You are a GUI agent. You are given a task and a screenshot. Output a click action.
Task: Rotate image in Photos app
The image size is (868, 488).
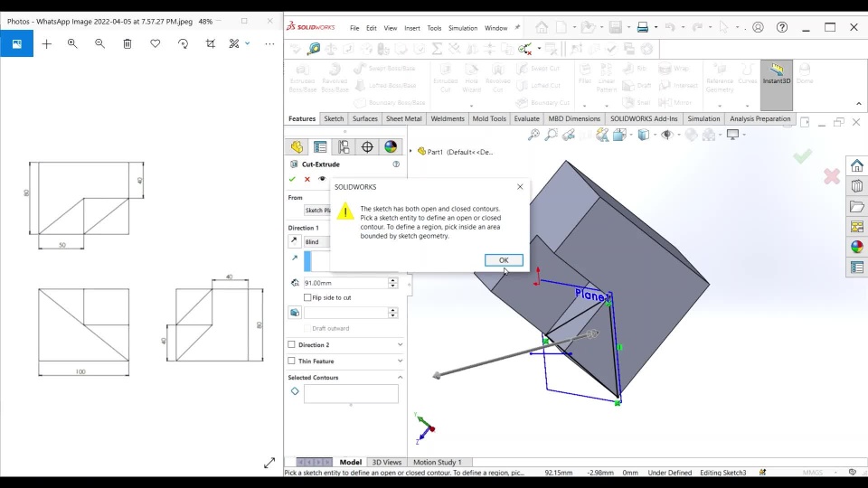pyautogui.click(x=183, y=43)
